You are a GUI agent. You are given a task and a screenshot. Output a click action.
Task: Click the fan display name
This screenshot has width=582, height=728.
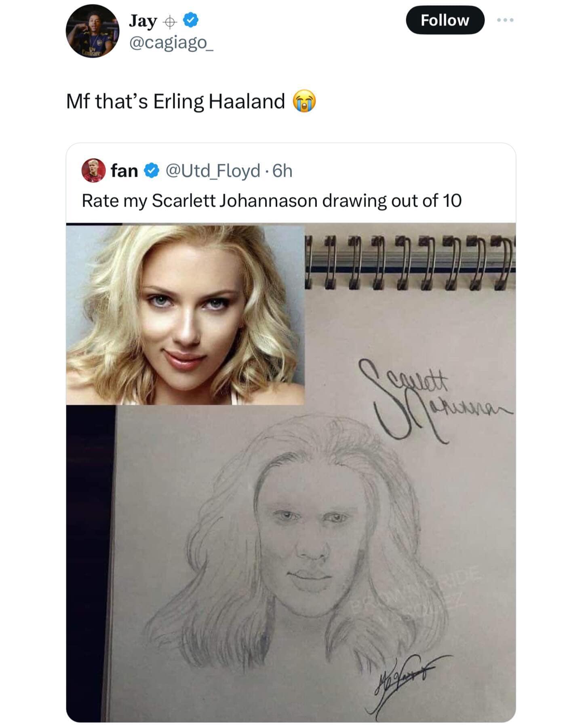click(124, 171)
